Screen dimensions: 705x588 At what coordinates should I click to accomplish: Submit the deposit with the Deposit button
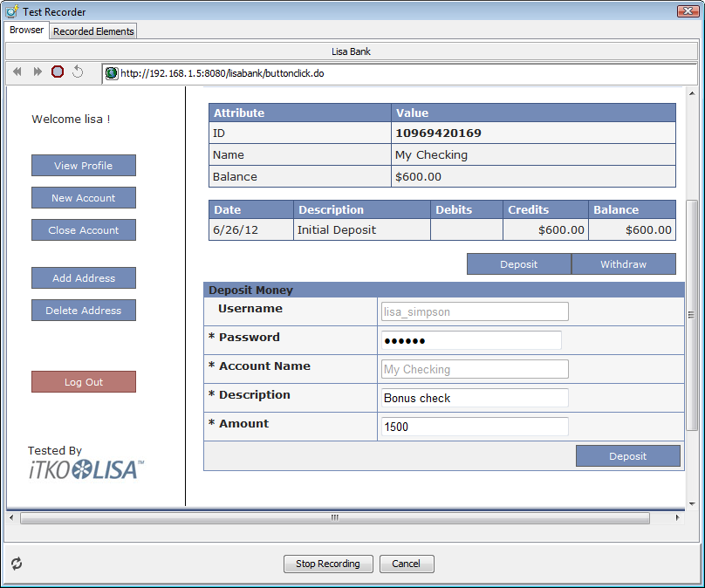pos(628,455)
